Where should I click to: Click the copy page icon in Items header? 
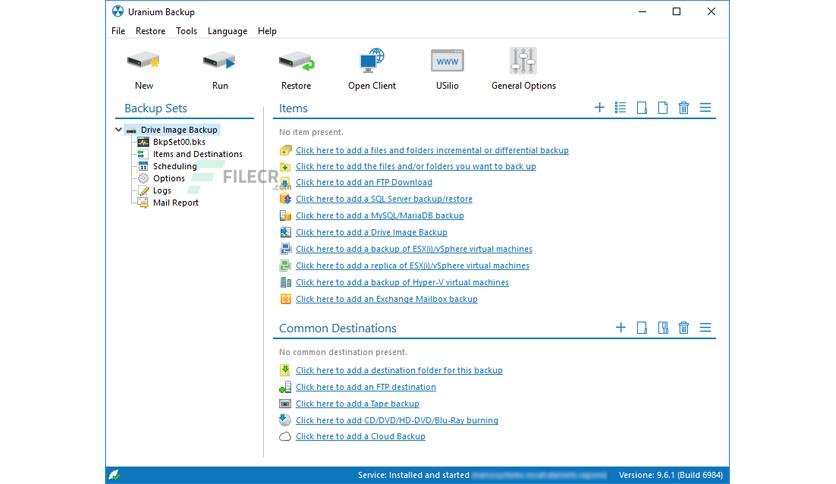pos(641,108)
